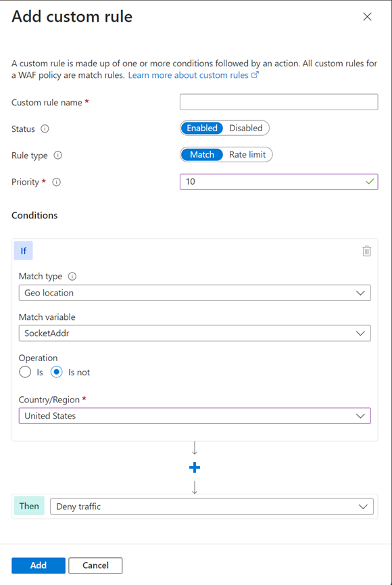The image size is (392, 585).
Task: Select the Match rule type
Action: pos(201,154)
